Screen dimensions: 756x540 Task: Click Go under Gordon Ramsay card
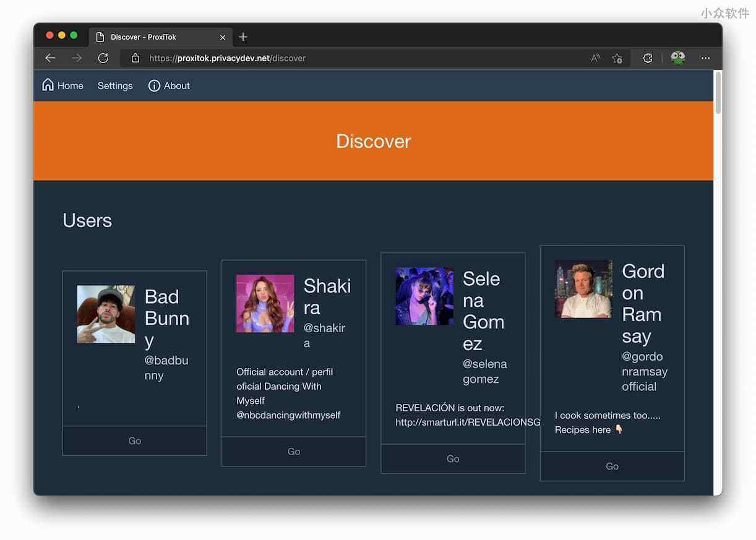pos(612,466)
